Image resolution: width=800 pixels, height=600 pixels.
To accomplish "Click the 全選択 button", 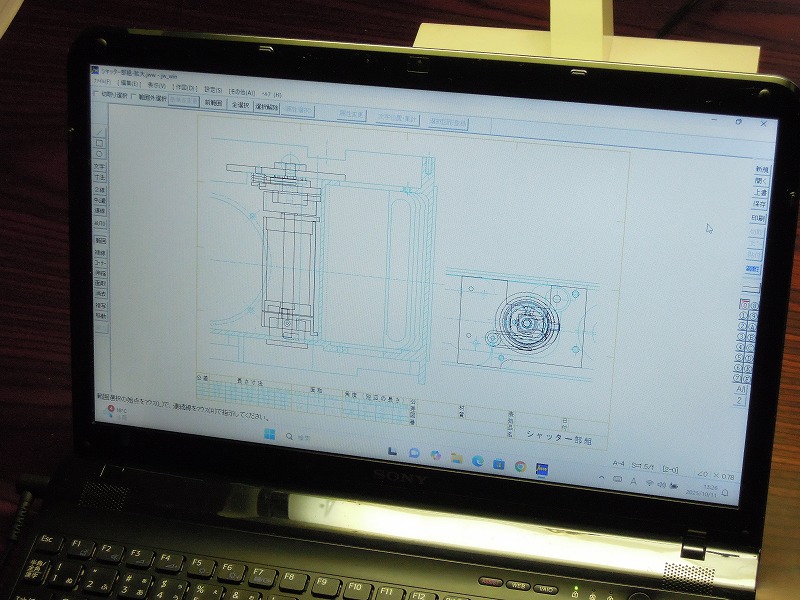I will click(240, 104).
